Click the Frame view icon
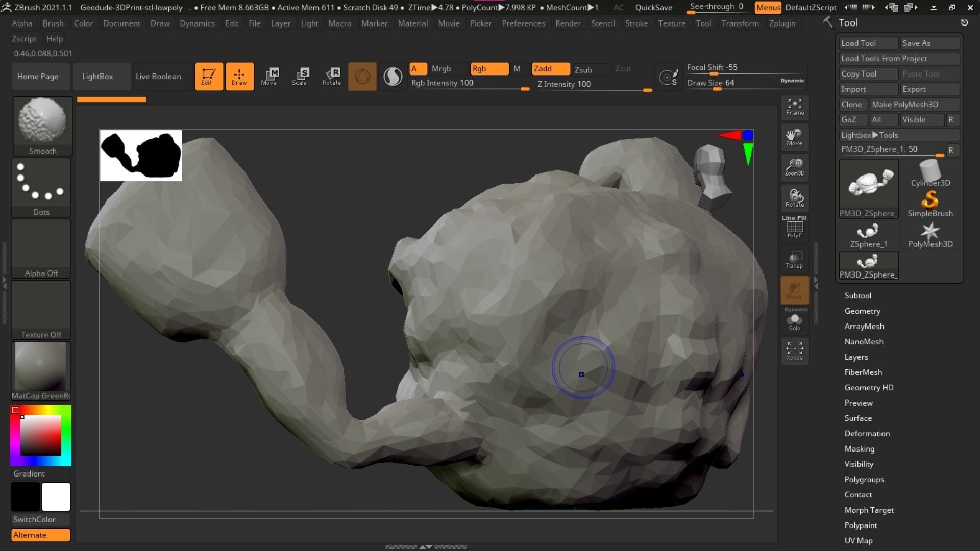The image size is (980, 551). [795, 107]
